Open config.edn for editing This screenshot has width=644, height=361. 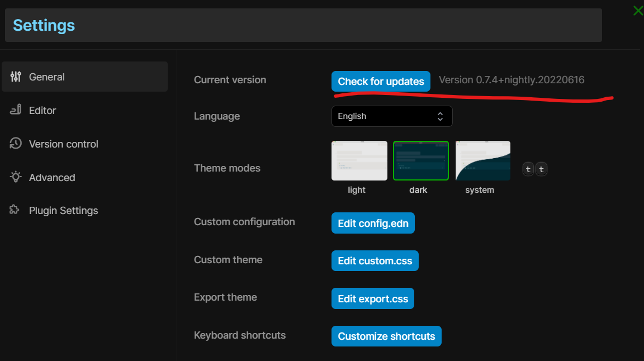pyautogui.click(x=372, y=222)
